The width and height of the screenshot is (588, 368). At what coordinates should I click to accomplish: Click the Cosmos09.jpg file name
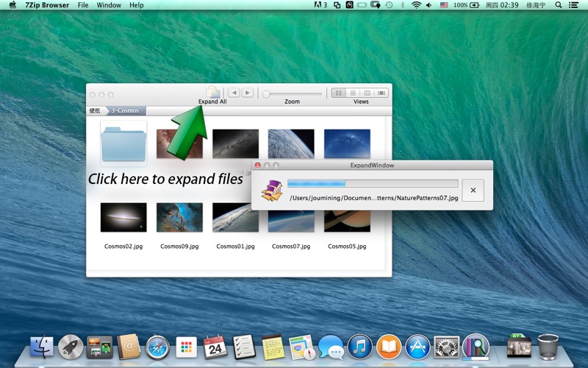coord(179,247)
